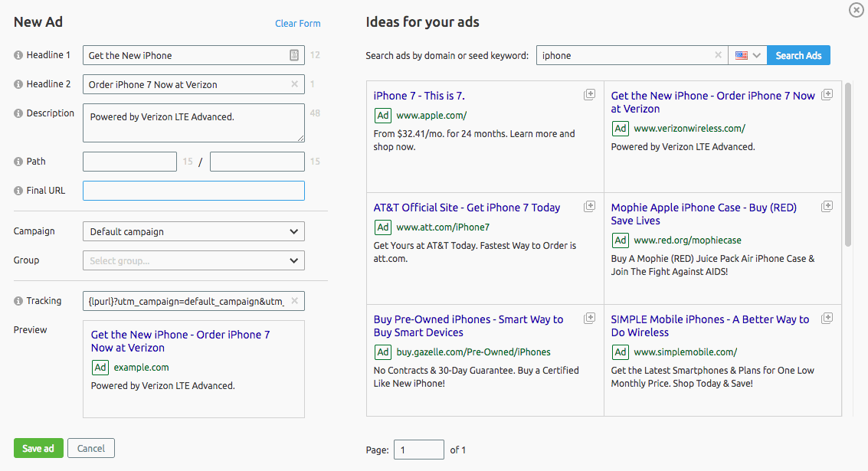Click into the Description text area

[194, 123]
